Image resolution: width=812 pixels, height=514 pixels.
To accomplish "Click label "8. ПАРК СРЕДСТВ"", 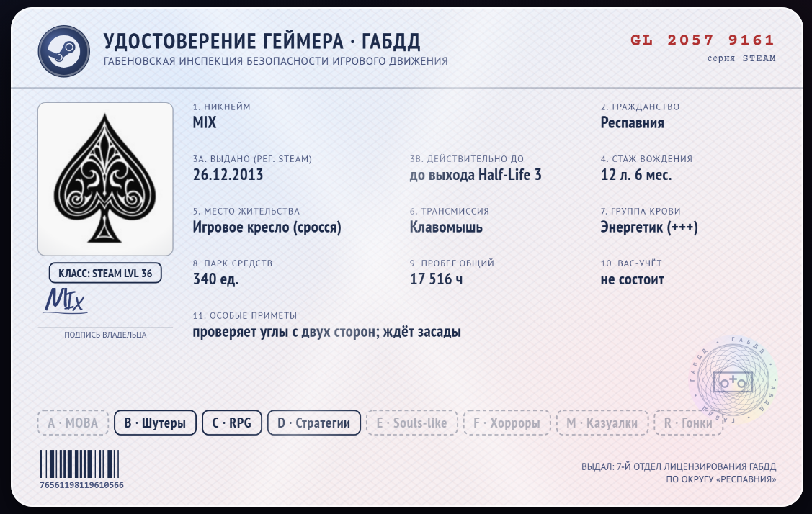I will tap(233, 263).
